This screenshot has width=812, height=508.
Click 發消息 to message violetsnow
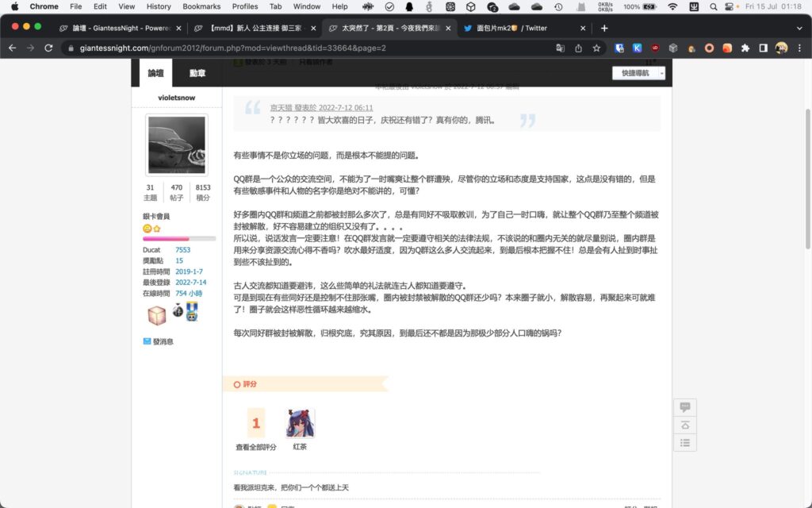click(163, 341)
